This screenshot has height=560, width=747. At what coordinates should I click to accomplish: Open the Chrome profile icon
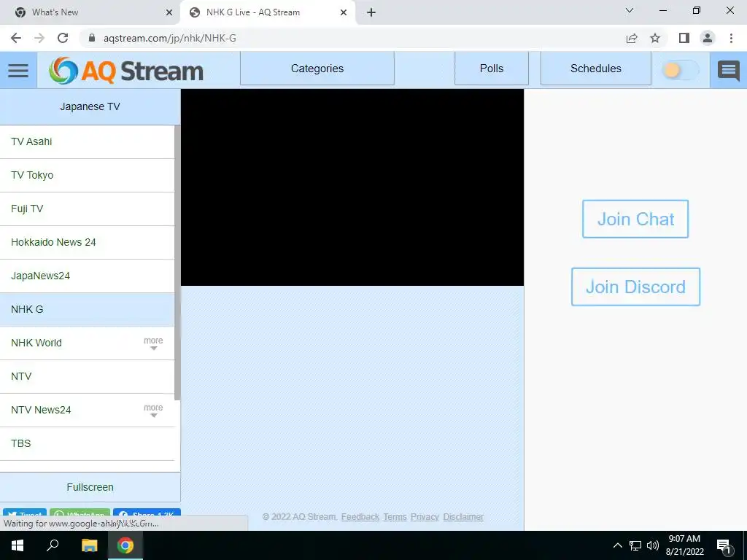pyautogui.click(x=708, y=38)
